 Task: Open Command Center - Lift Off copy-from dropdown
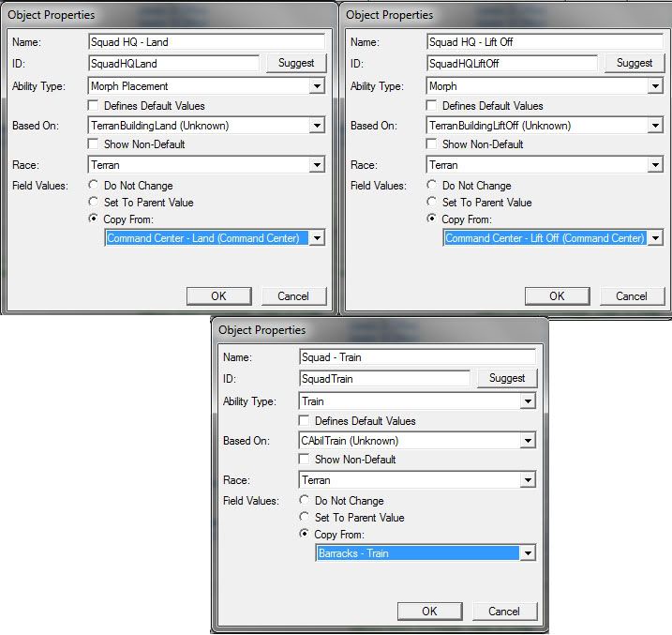point(655,238)
